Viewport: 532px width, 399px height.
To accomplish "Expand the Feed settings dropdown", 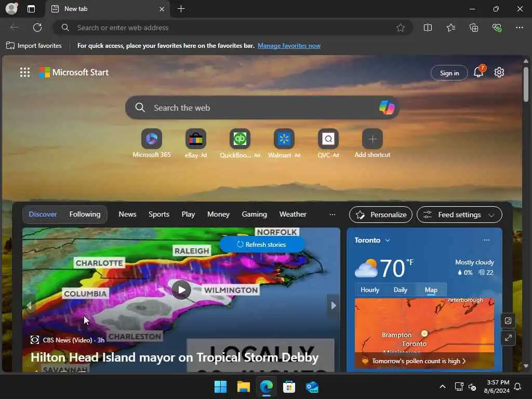I will pos(459,215).
